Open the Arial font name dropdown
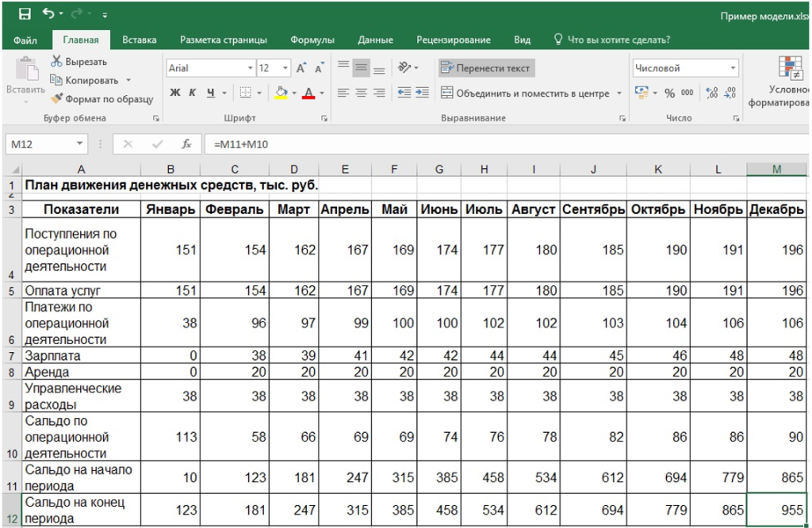Screen dimensions: 812x528 point(251,69)
